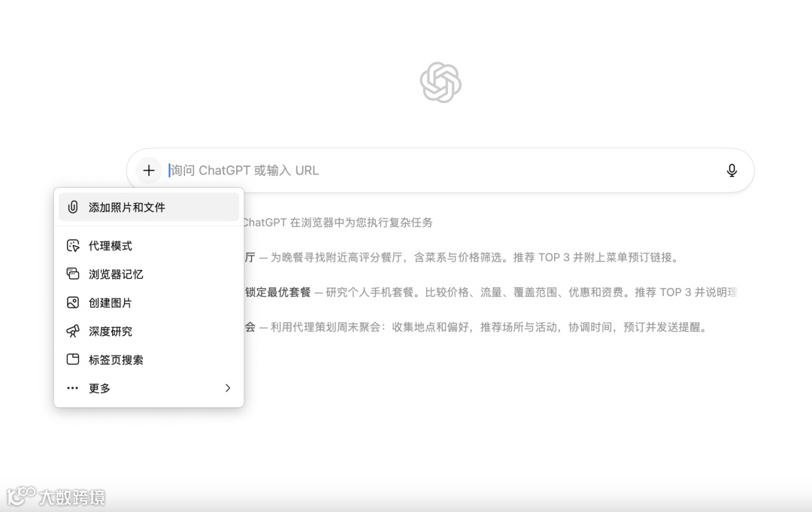Viewport: 812px width, 512px height.
Task: Click the 浏览器记忆 browser memory icon
Action: pyautogui.click(x=72, y=274)
